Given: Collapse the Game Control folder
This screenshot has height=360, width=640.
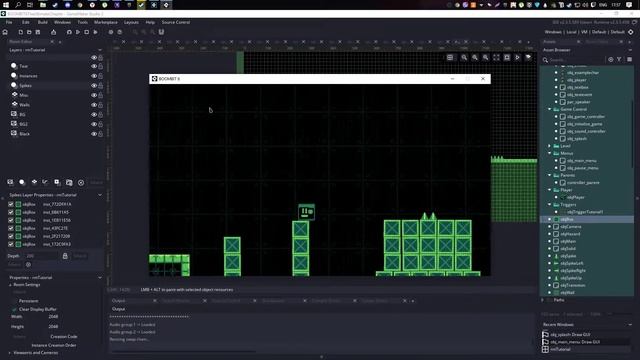Looking at the screenshot, I should pyautogui.click(x=549, y=109).
